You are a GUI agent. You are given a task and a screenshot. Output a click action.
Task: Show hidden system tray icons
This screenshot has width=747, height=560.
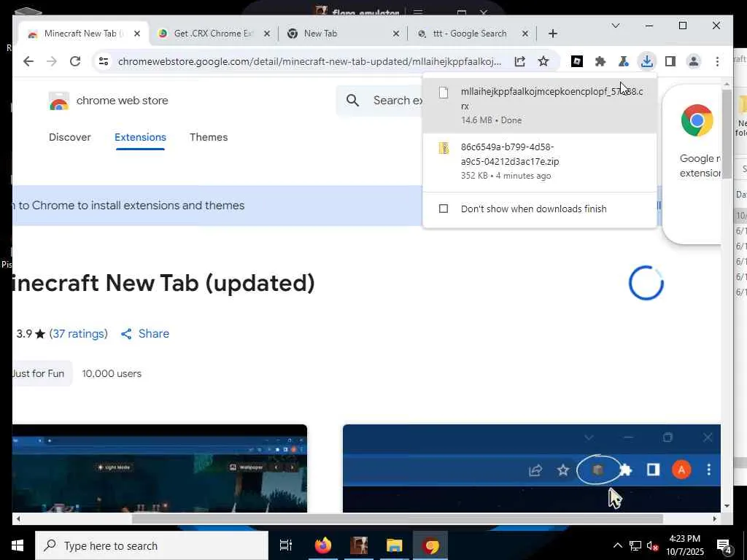pos(617,545)
